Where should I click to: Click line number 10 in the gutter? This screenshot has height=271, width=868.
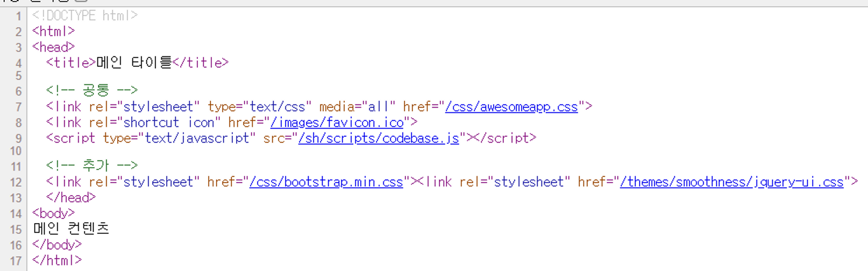[x=16, y=151]
